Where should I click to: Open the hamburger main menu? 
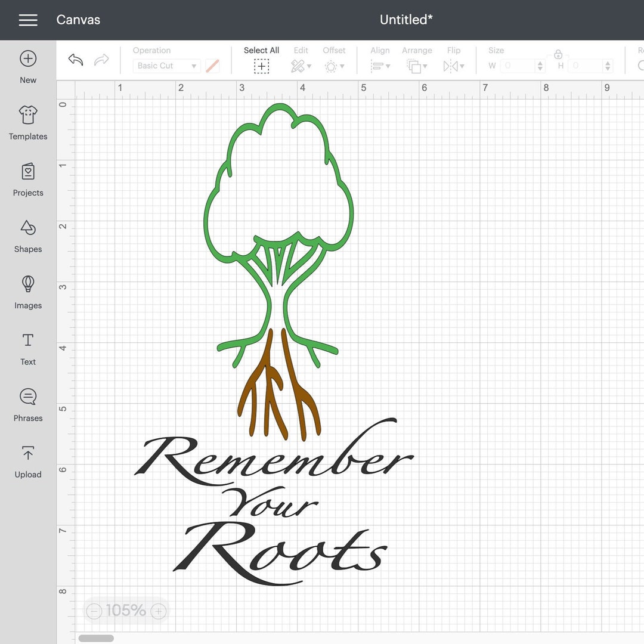point(28,20)
